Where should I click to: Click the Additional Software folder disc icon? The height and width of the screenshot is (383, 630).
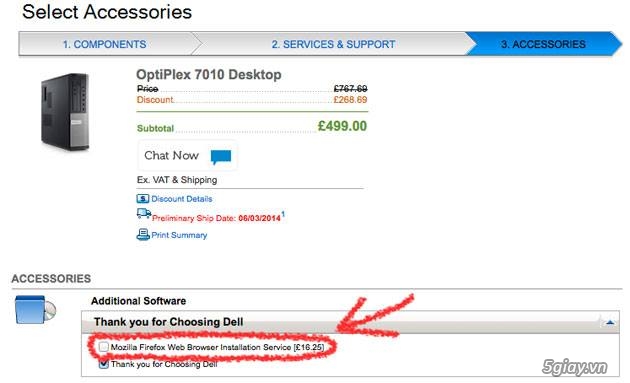(35, 310)
